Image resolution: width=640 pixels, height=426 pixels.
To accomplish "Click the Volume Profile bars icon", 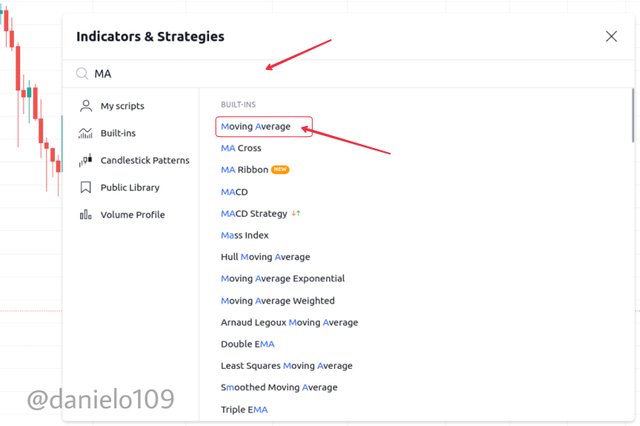I will click(85, 215).
